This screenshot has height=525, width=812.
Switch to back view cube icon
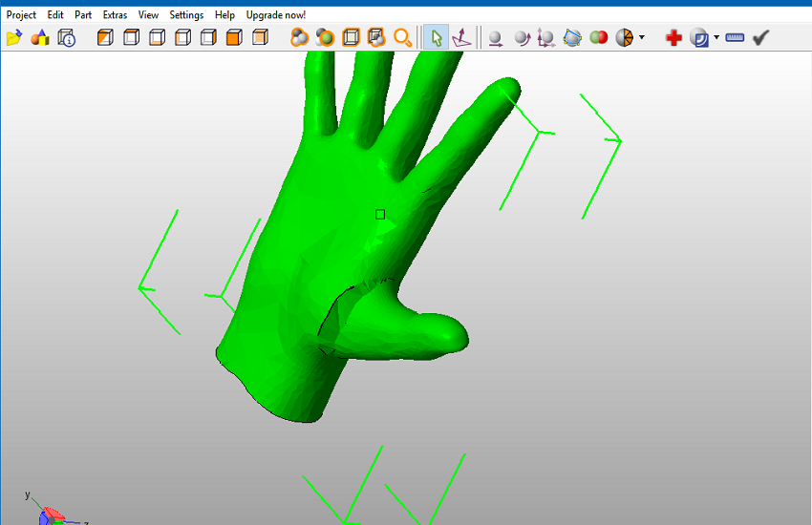tap(260, 38)
